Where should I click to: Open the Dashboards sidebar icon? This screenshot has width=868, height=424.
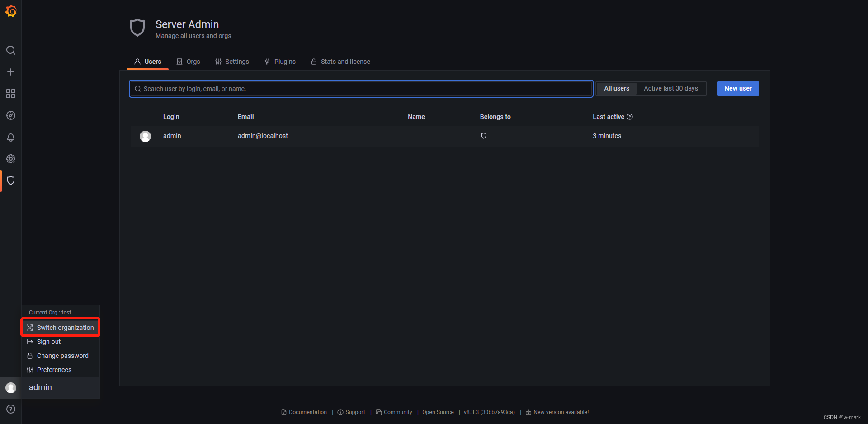(x=11, y=94)
